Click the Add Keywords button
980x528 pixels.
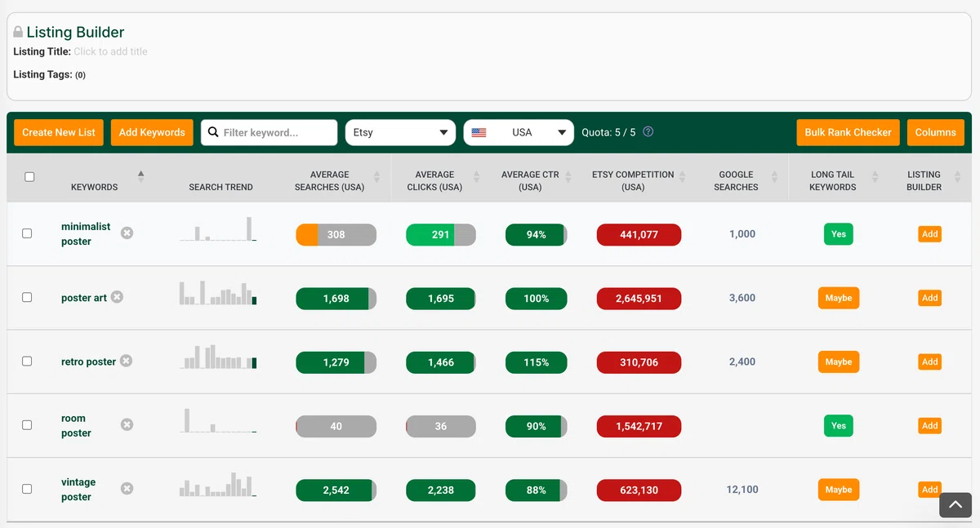pos(152,132)
